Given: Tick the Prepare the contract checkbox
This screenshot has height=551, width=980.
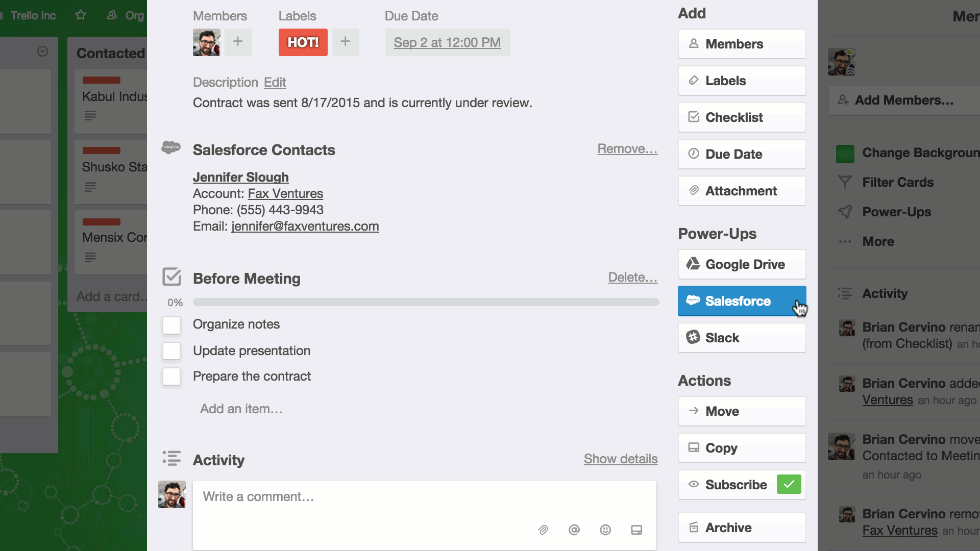Looking at the screenshot, I should pos(171,377).
